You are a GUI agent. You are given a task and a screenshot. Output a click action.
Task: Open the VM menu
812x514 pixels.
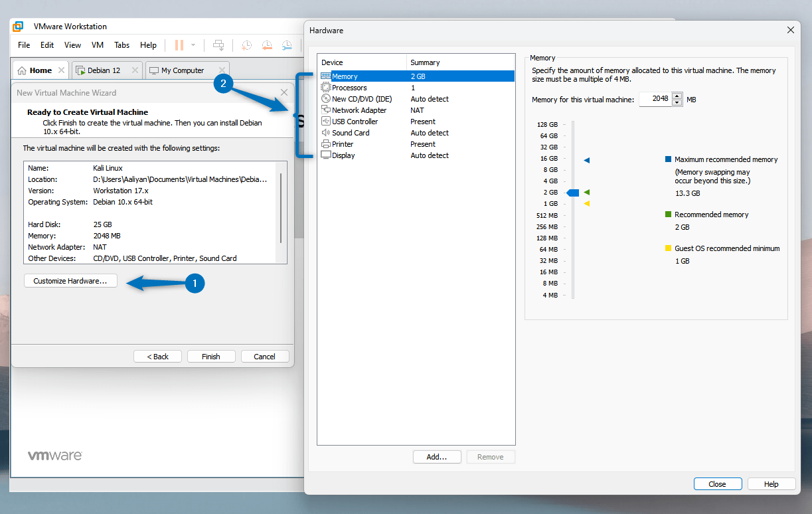98,45
